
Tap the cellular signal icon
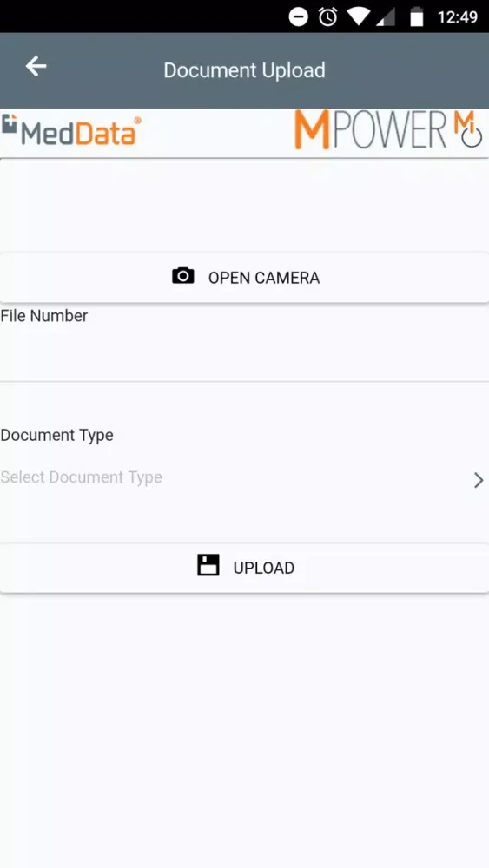[386, 17]
